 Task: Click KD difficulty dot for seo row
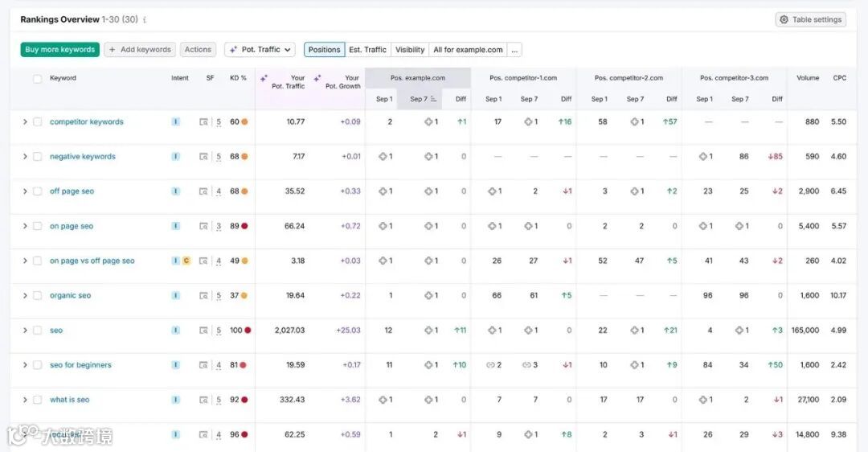click(248, 330)
